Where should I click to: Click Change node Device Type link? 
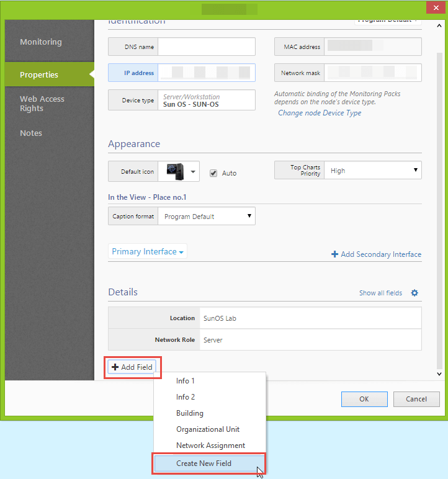tap(320, 113)
